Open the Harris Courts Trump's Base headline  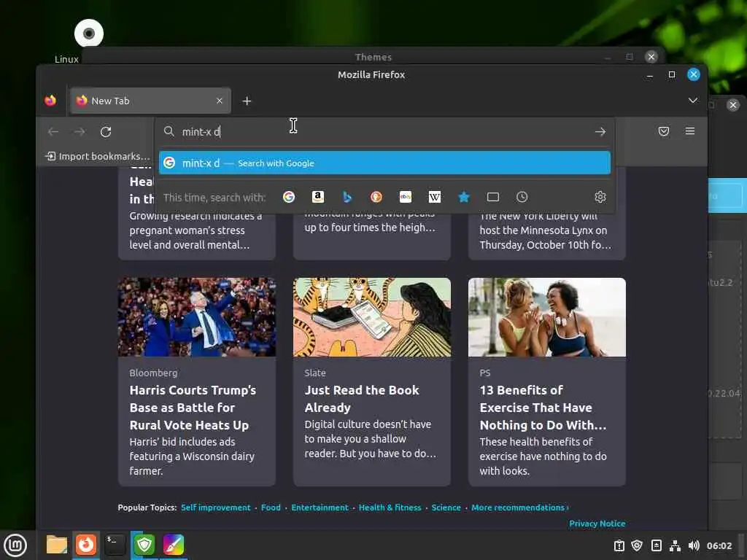[193, 408]
